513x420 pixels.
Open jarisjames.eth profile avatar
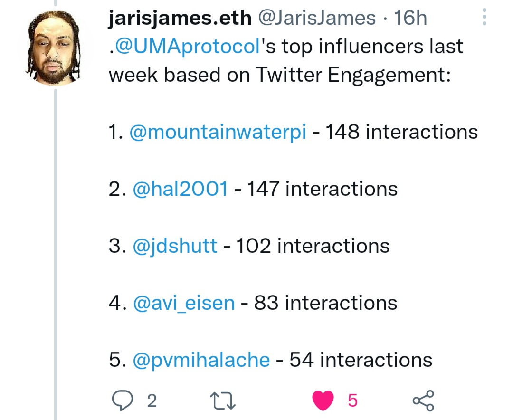pyautogui.click(x=53, y=48)
